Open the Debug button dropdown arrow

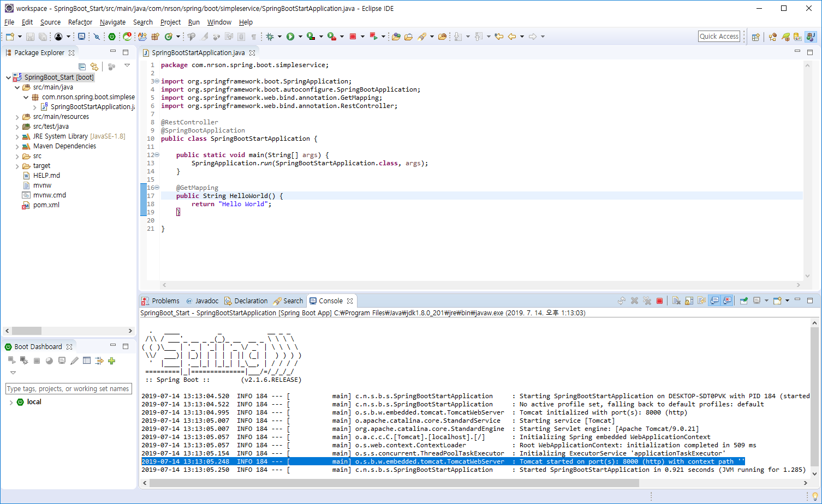point(279,37)
